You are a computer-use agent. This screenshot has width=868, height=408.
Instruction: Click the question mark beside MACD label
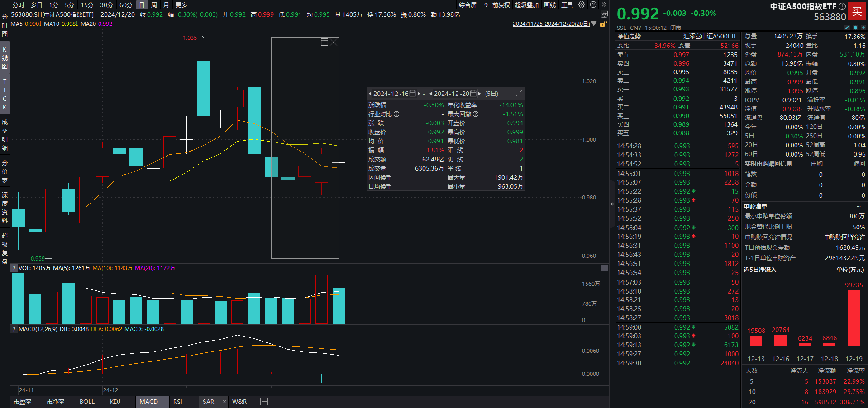point(14,329)
